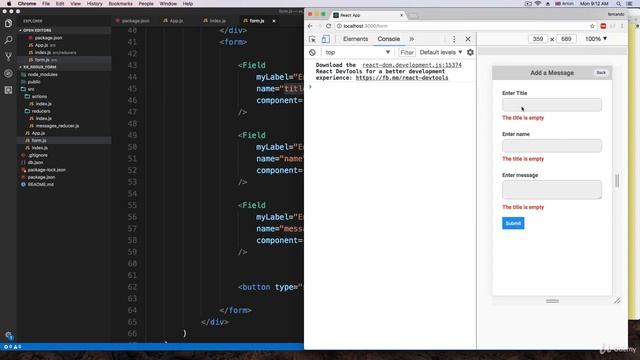Reload the localhost page in Chrome

click(x=329, y=26)
